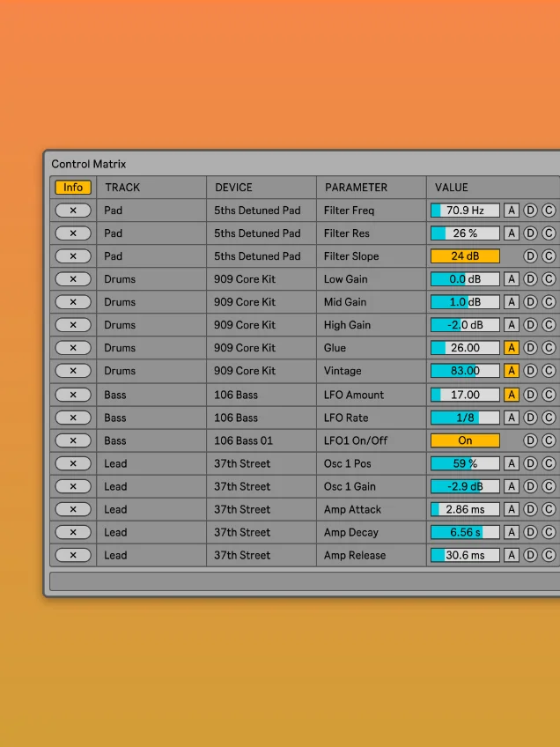
Task: Click the status info bar field
Action: [x=305, y=581]
